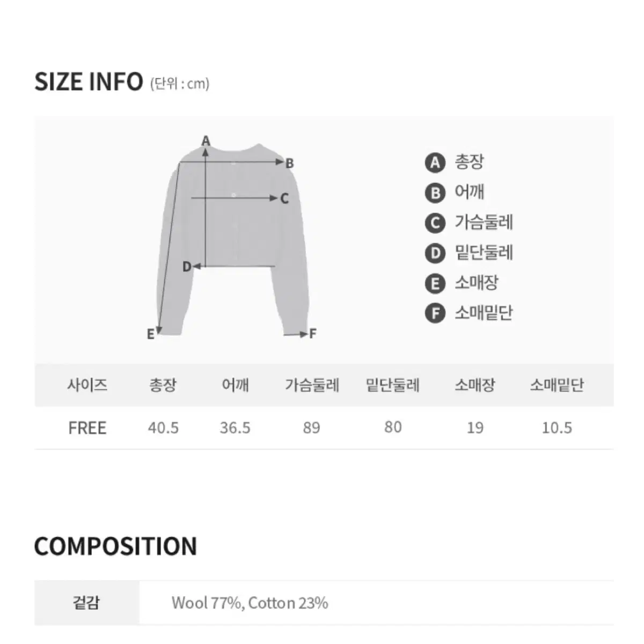Click the 총장 column header

(x=163, y=385)
